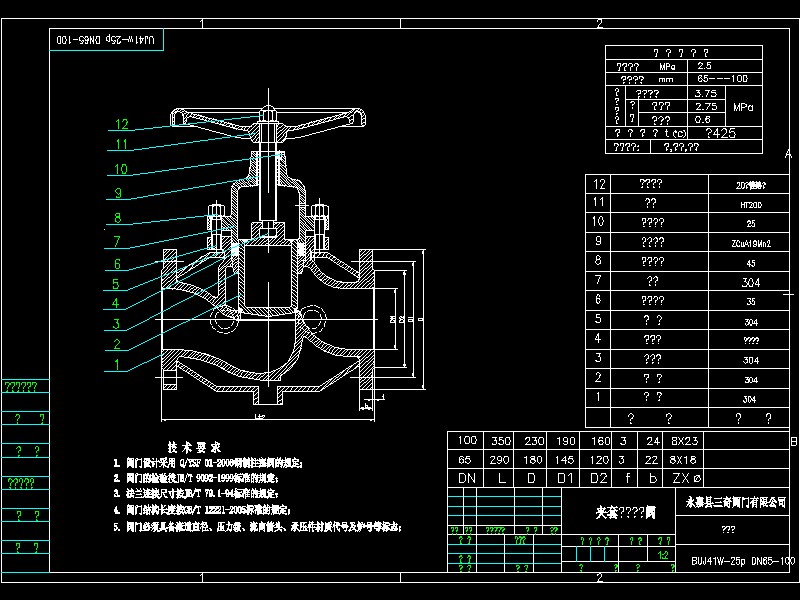Click the 8X18 bolt hole value
Viewport: 800px width, 600px height.
pyautogui.click(x=683, y=460)
